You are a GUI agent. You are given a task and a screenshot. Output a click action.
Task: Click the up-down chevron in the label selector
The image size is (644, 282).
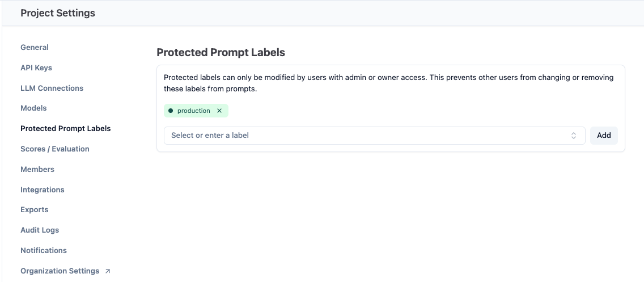[574, 136]
